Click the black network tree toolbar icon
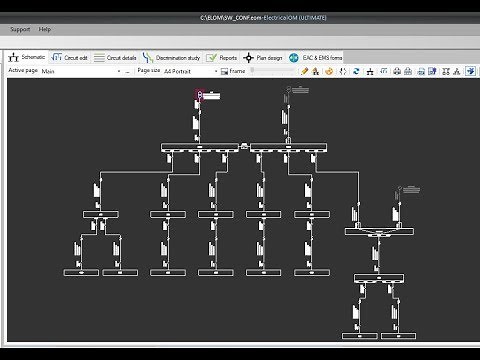The image size is (480, 360). click(370, 71)
